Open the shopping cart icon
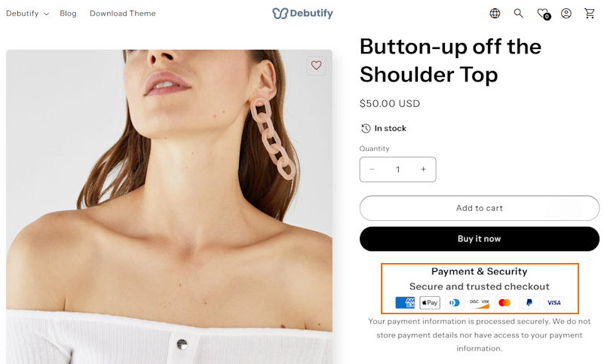The image size is (604, 364). (590, 14)
